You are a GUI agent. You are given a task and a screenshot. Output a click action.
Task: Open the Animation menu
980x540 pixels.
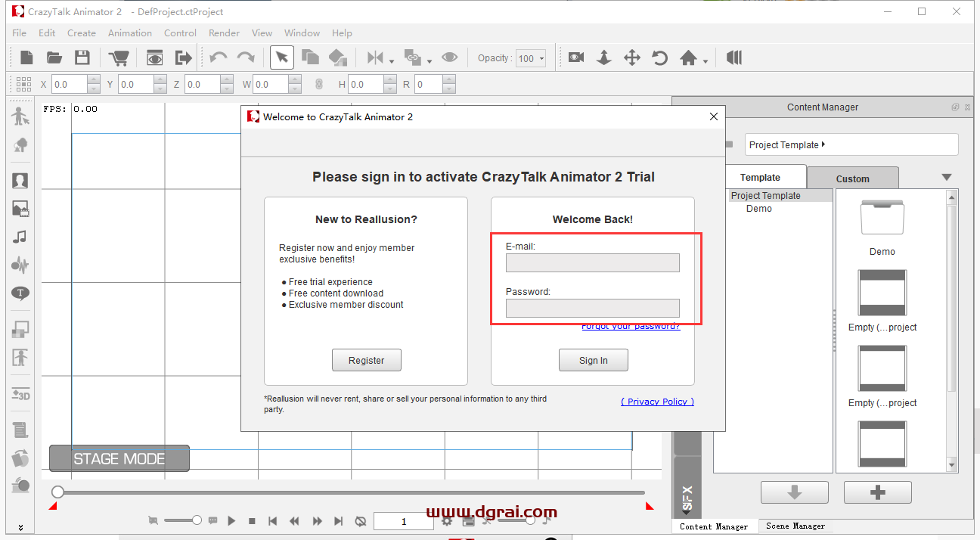coord(130,33)
